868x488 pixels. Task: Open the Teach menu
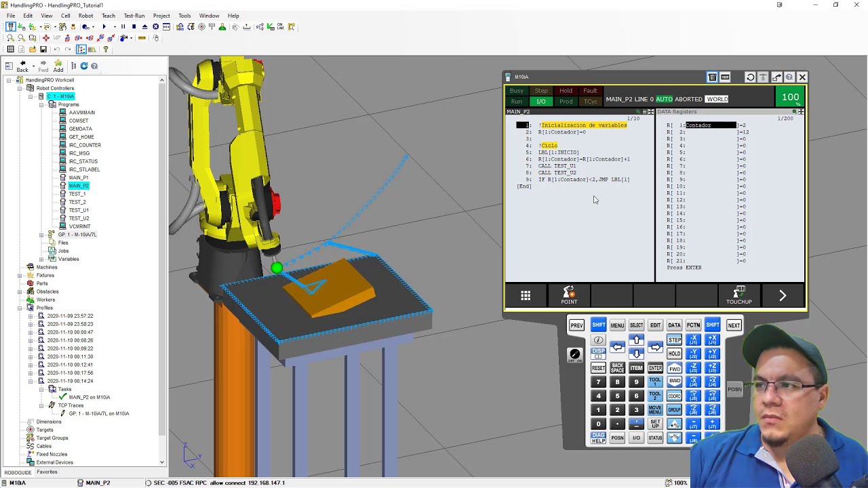coord(108,16)
